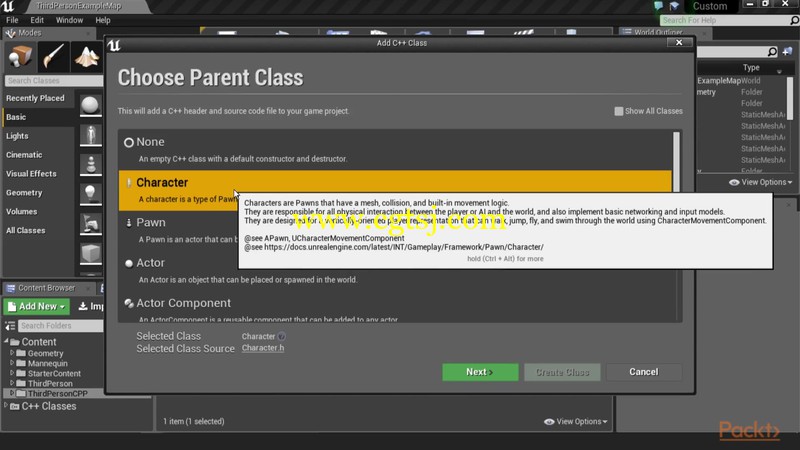Open Content Browser View Options dropdown
The width and height of the screenshot is (800, 450).
pos(576,422)
